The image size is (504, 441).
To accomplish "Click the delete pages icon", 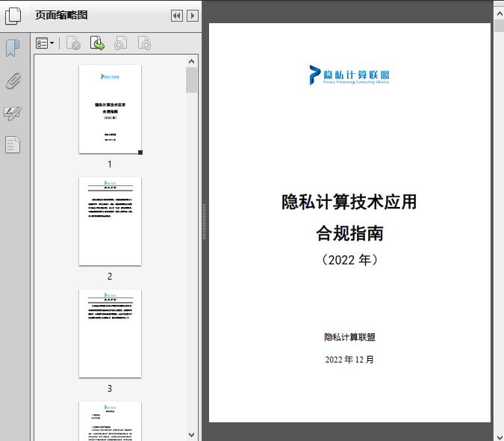I will click(x=73, y=43).
